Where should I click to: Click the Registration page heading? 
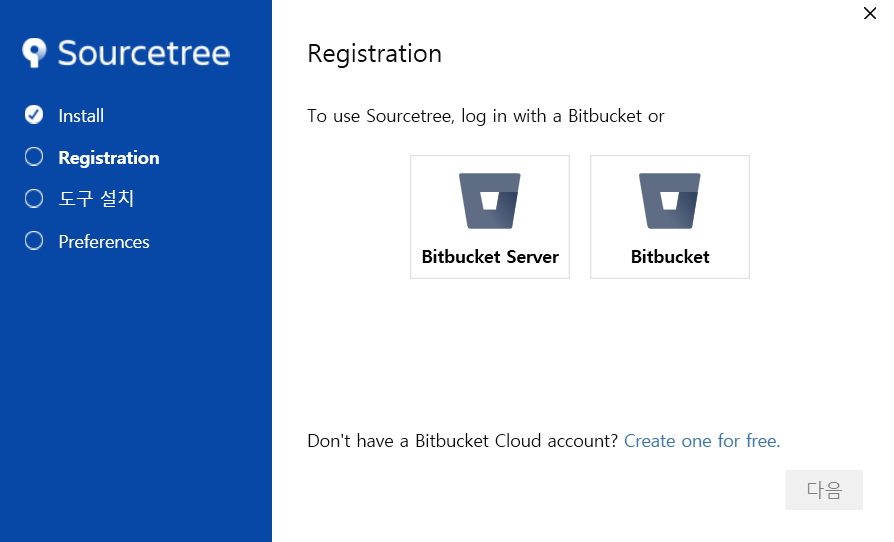coord(375,54)
